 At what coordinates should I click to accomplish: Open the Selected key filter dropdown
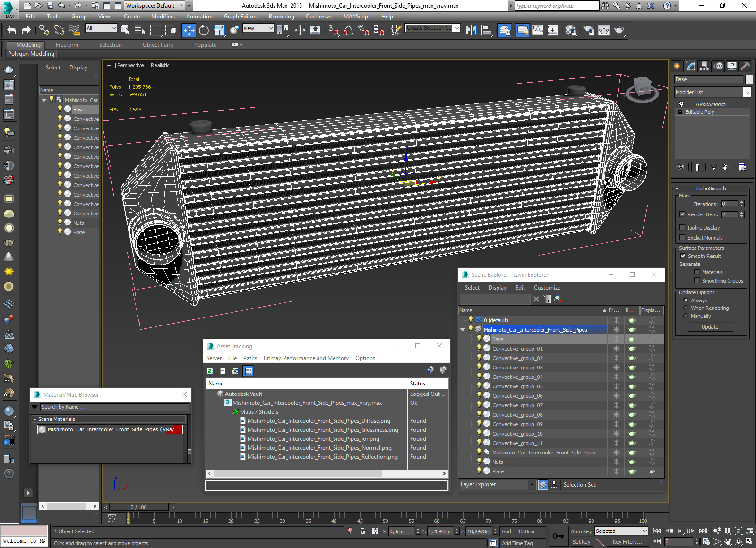(621, 531)
